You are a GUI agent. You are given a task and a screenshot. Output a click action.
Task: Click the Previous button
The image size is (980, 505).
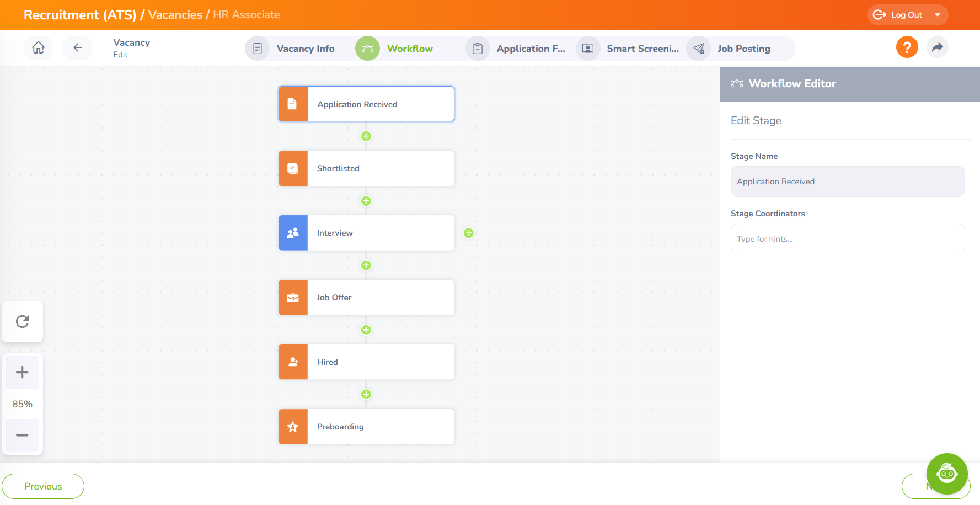[43, 486]
